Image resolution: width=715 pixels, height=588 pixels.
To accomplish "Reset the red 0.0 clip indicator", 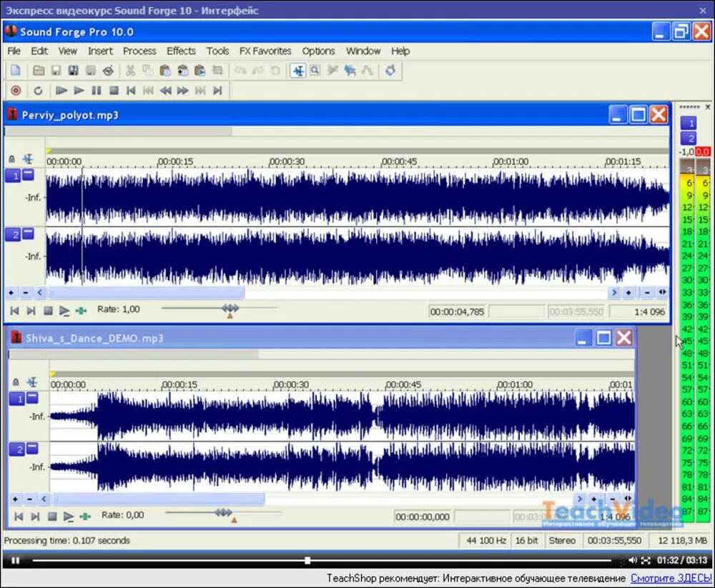I will tap(702, 151).
